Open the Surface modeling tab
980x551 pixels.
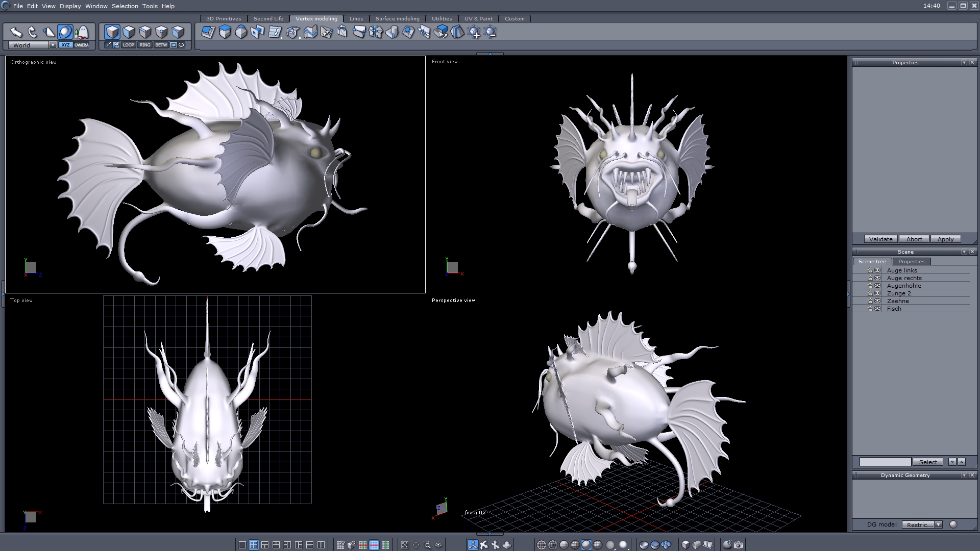pos(397,18)
